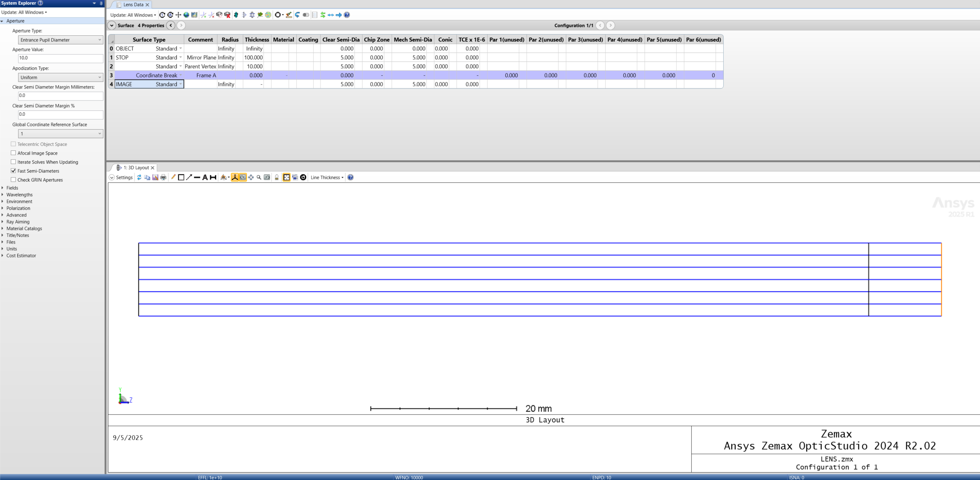Select the rectangle annotation tool
Viewport: 980px width, 480px height.
(181, 177)
